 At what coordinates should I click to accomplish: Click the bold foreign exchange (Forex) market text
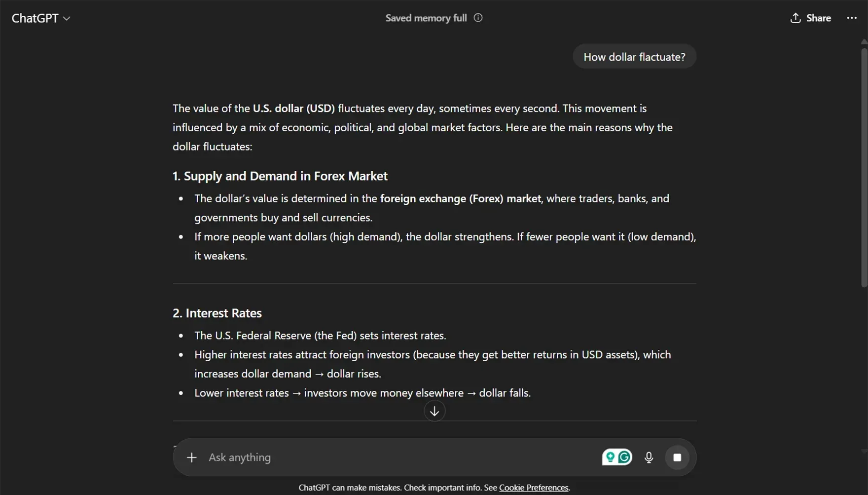(x=460, y=198)
